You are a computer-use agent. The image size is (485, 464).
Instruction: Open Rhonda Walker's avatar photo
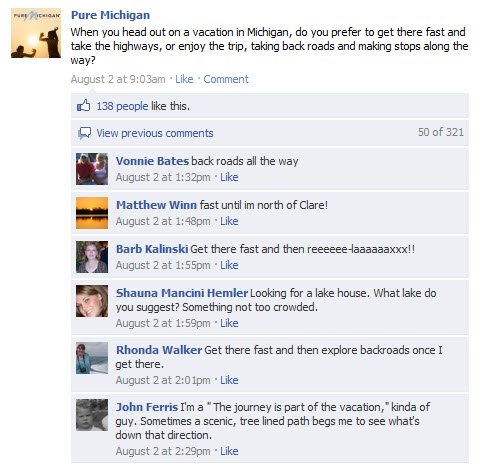pyautogui.click(x=92, y=358)
